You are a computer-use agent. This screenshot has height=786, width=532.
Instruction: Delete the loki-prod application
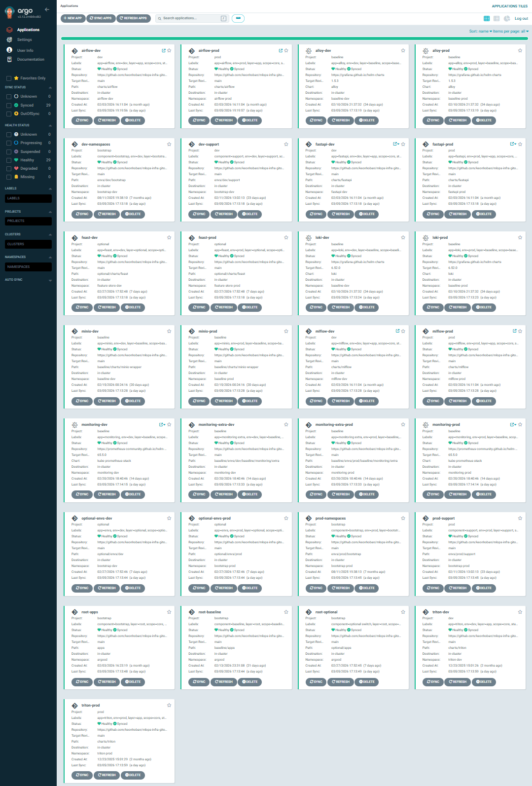tap(484, 307)
